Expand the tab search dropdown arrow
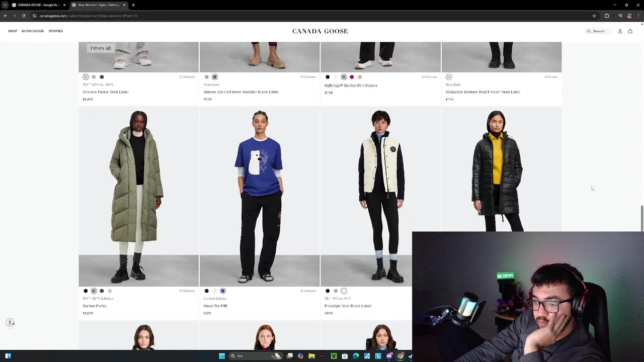The height and width of the screenshot is (362, 644). (x=5, y=5)
